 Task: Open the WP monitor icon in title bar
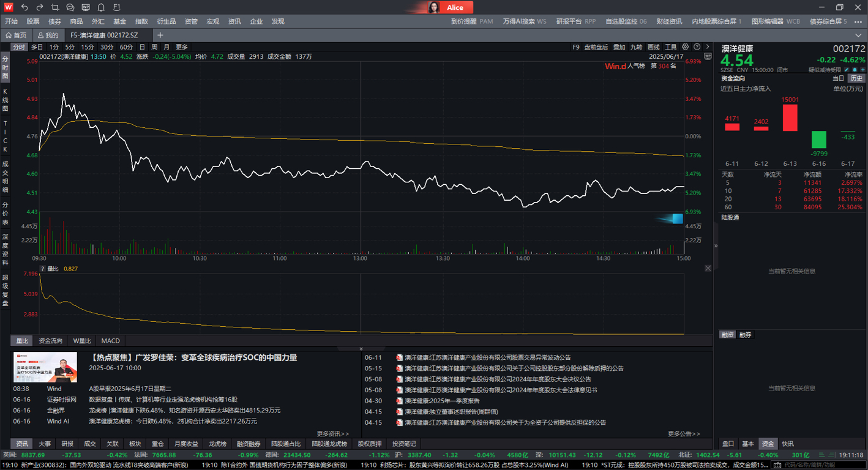86,7
